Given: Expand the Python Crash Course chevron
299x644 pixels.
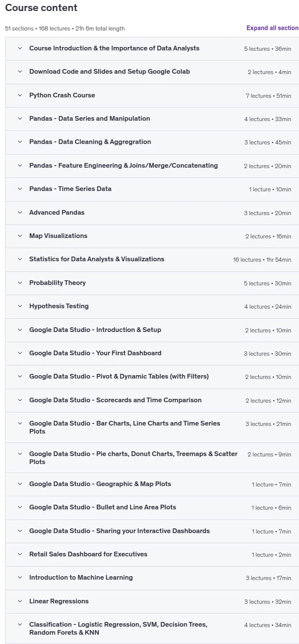Looking at the screenshot, I should pyautogui.click(x=20, y=95).
